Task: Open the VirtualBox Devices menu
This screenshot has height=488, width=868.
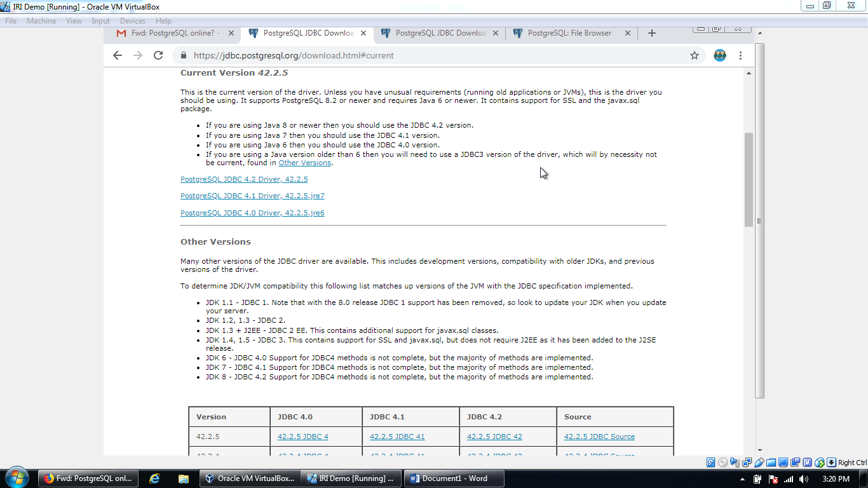Action: coord(133,21)
